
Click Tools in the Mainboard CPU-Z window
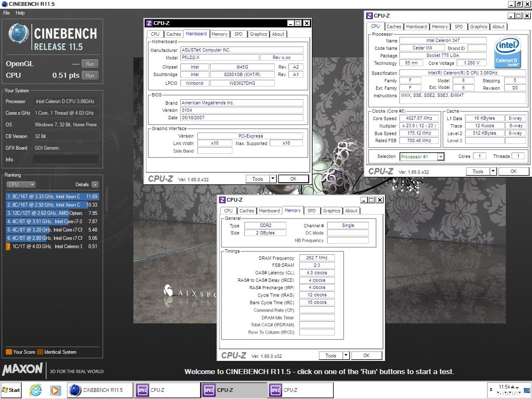(x=258, y=179)
